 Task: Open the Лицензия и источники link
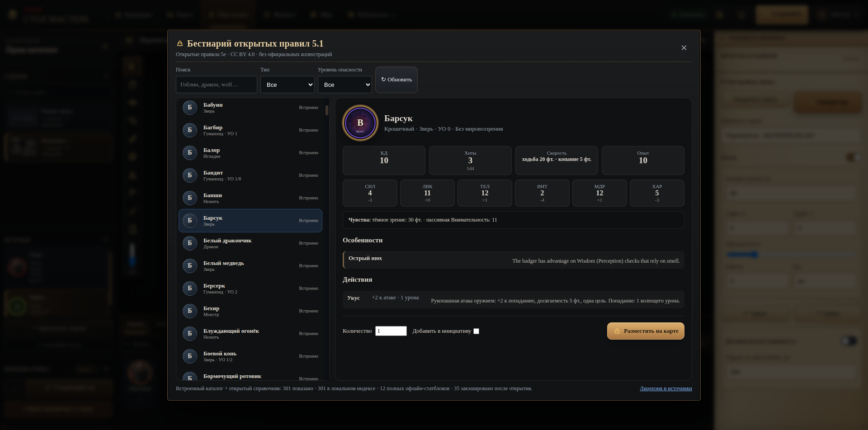click(x=666, y=388)
